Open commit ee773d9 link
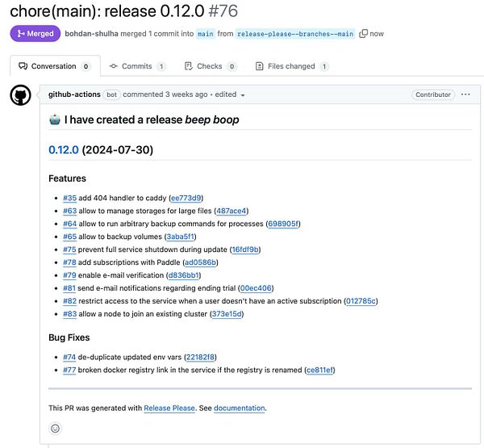 pos(186,197)
